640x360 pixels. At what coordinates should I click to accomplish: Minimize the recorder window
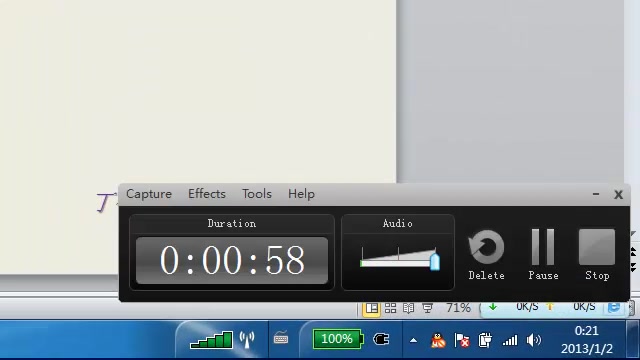coord(596,194)
